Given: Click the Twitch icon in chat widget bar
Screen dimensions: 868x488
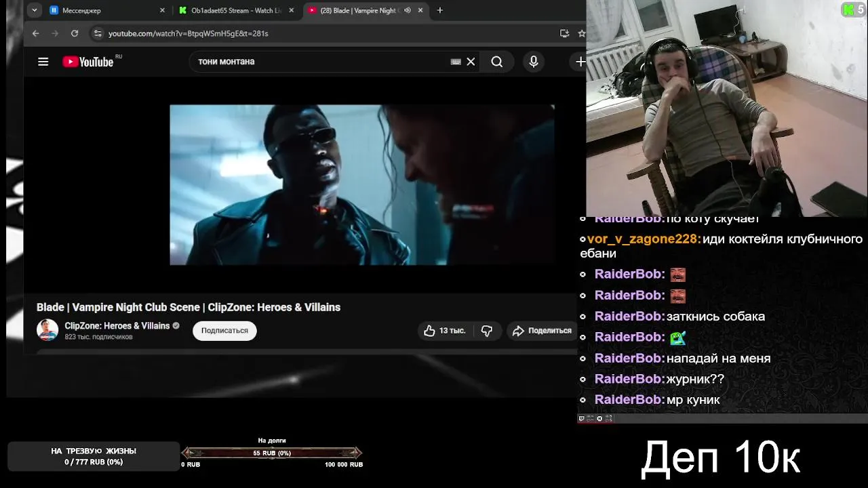Looking at the screenshot, I should click(x=581, y=418).
